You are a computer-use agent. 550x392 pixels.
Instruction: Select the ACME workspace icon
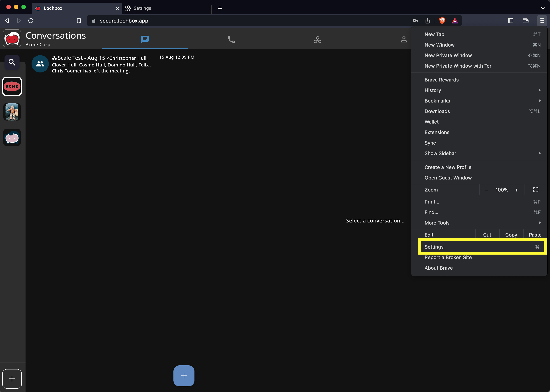[12, 86]
